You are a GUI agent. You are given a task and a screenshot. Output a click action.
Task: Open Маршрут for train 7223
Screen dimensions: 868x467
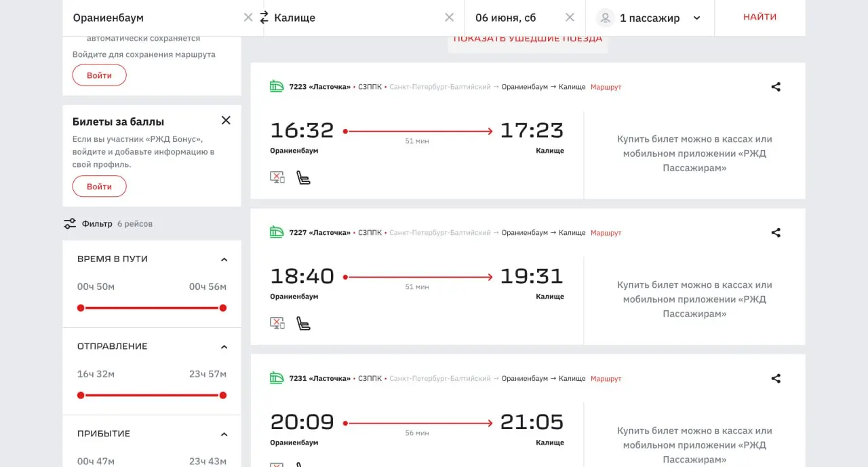(606, 87)
